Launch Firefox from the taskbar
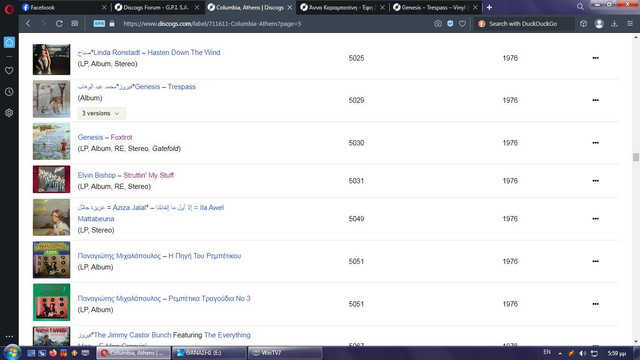Image resolution: width=640 pixels, height=360 pixels. tap(53, 353)
